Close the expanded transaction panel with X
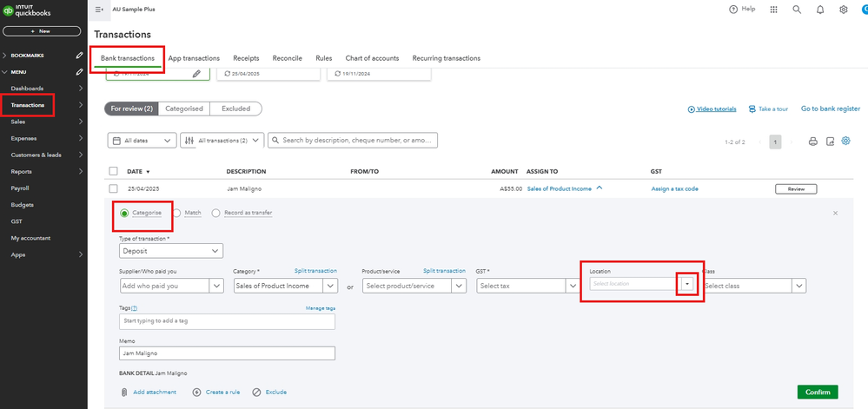Viewport: 868px width, 409px height. coord(835,213)
